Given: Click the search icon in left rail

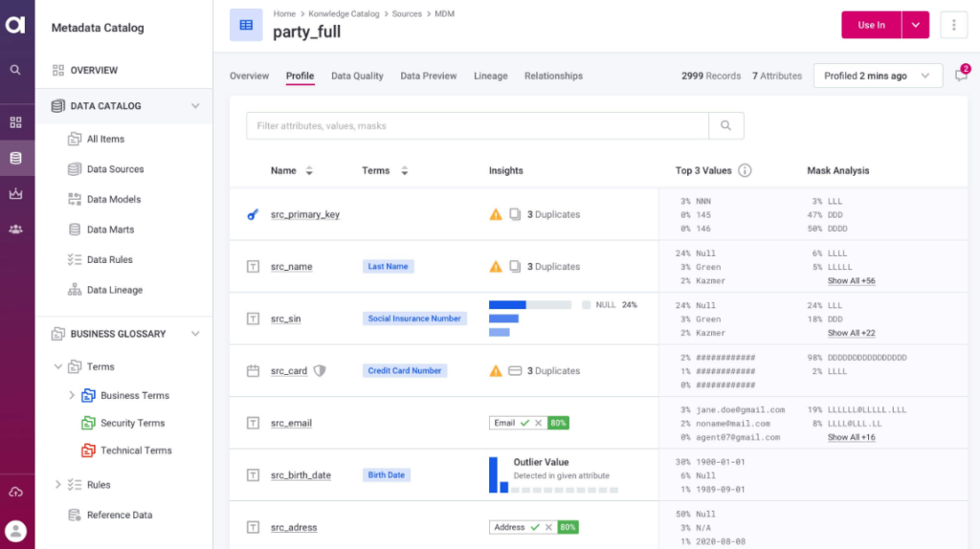Looking at the screenshot, I should (x=15, y=70).
